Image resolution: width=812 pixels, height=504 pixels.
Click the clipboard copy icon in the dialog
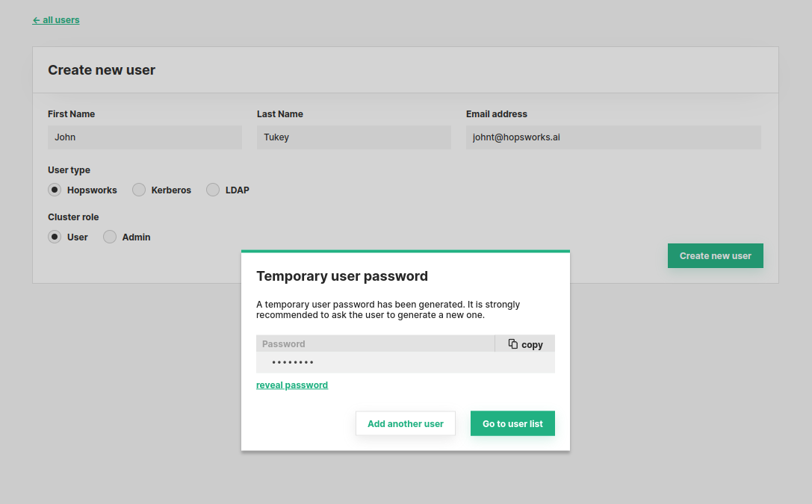coord(513,343)
